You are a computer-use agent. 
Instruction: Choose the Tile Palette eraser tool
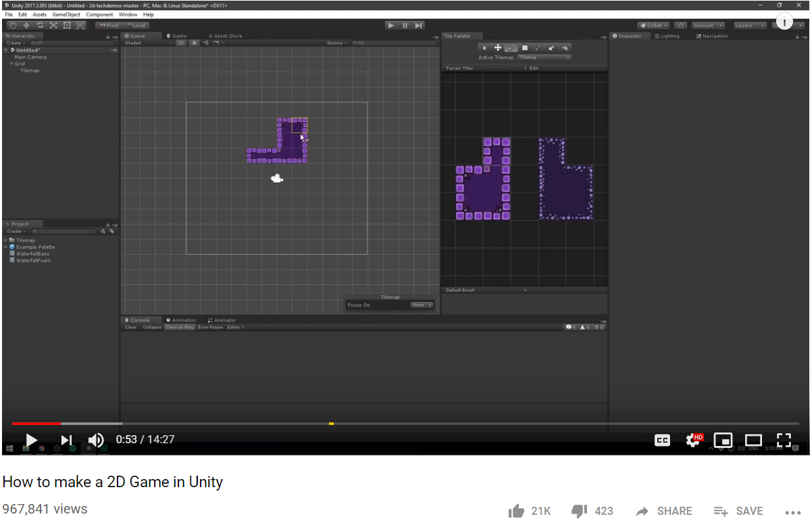pyautogui.click(x=552, y=48)
